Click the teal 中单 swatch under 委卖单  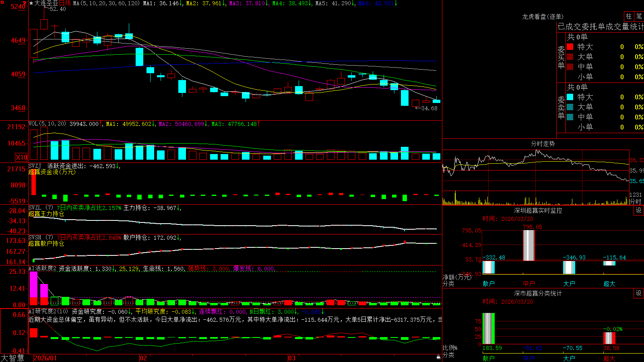pos(570,117)
